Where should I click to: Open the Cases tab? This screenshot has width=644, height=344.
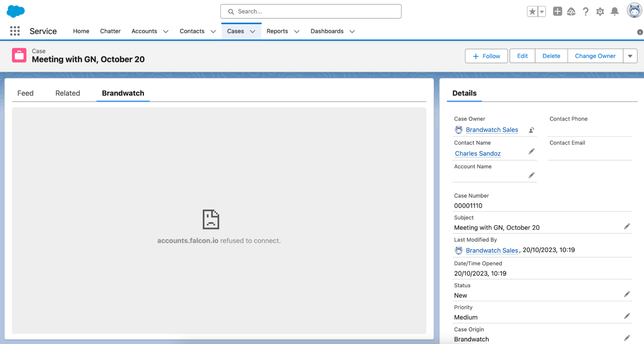(x=235, y=31)
